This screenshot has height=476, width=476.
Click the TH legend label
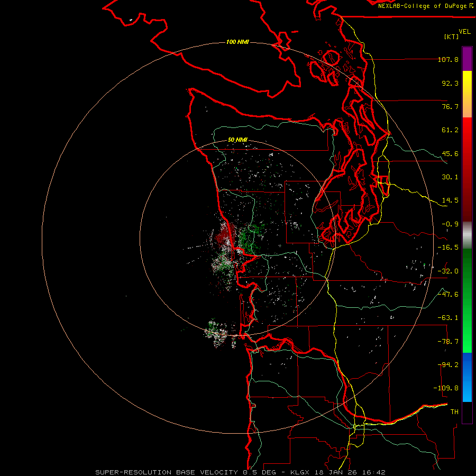[454, 412]
